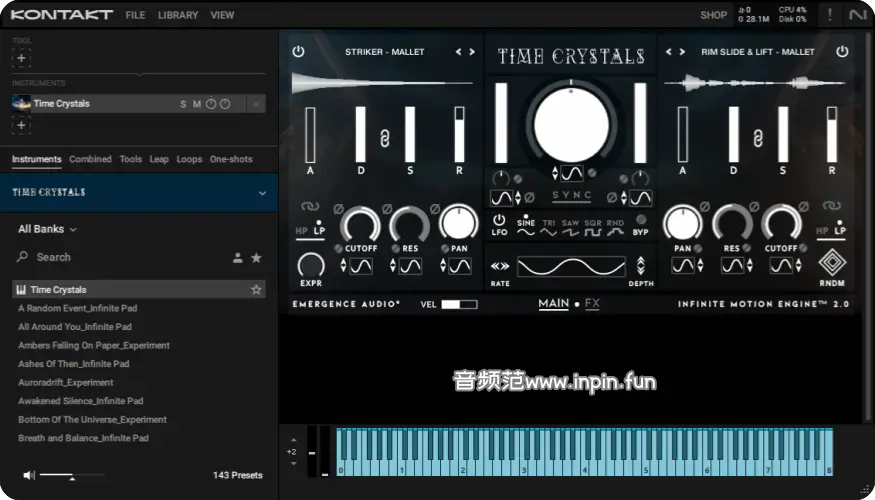Select HP filter on Striker layer
Viewport: 875px width, 500px height.
pos(301,230)
